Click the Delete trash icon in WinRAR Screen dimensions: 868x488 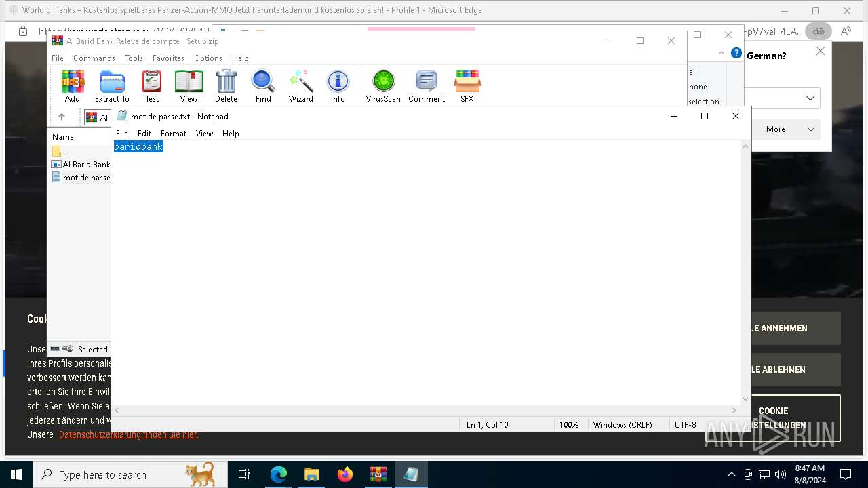coord(226,86)
